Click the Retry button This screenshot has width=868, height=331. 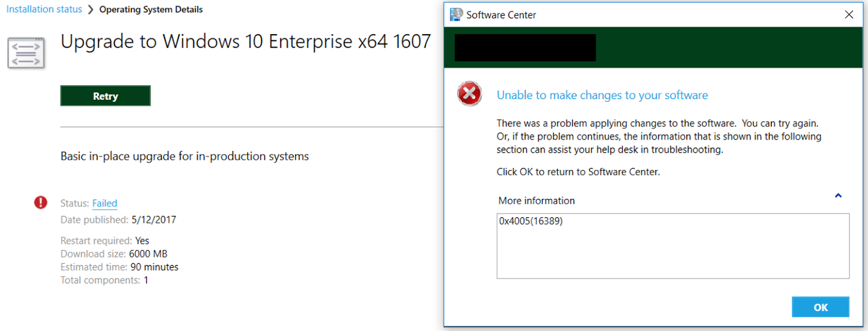point(105,96)
